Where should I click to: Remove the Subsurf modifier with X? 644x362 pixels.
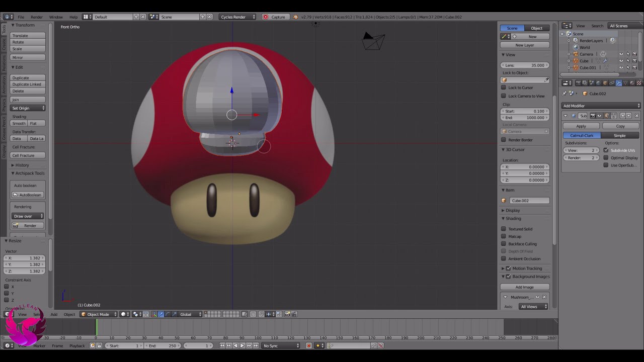pos(636,116)
